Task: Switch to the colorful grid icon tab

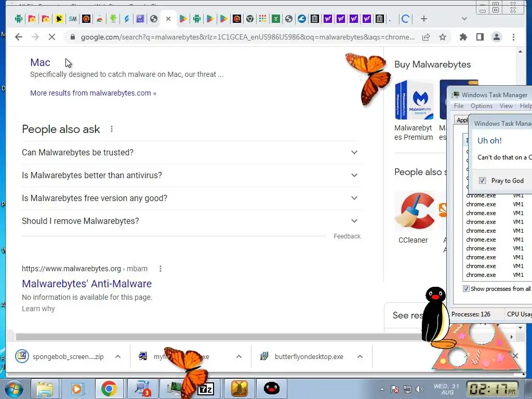Action: pyautogui.click(x=262, y=19)
